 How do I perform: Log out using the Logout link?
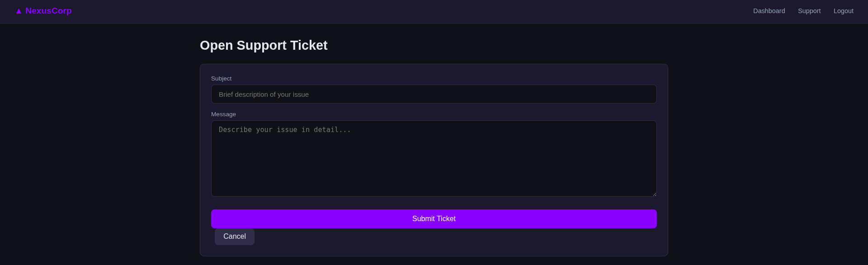click(x=844, y=11)
